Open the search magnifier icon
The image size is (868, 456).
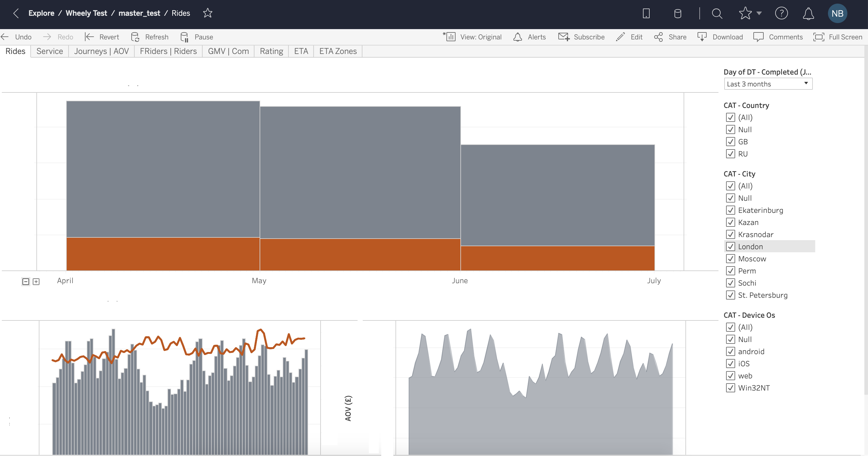[717, 13]
